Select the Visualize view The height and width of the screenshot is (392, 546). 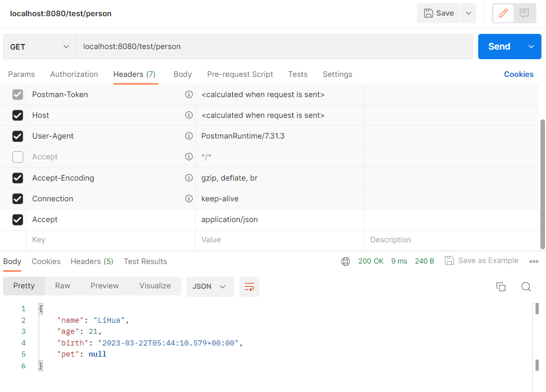click(155, 286)
